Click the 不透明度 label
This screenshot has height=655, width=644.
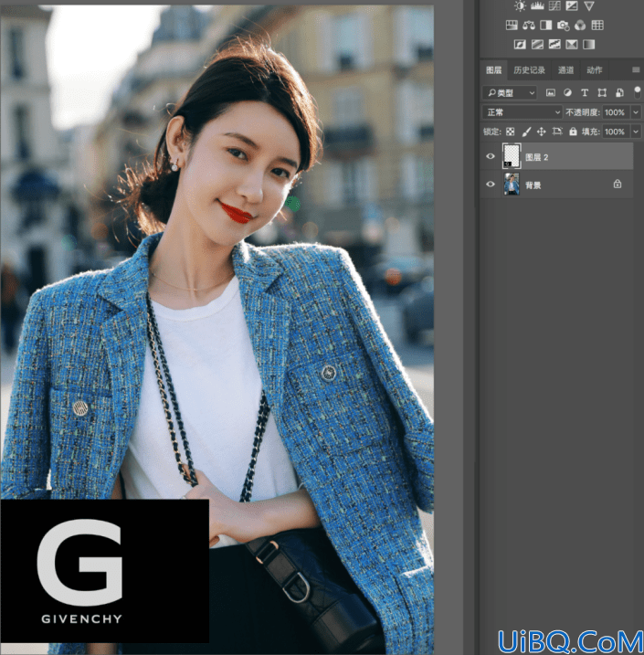[582, 112]
